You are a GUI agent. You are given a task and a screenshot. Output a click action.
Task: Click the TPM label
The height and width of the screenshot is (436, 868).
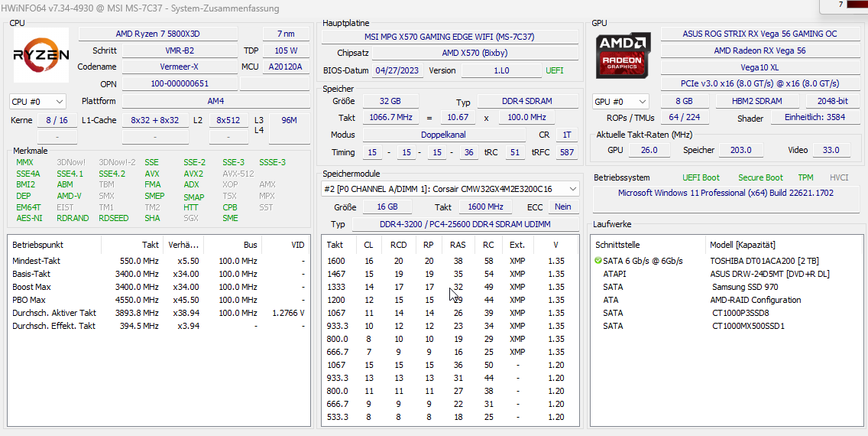[805, 177]
